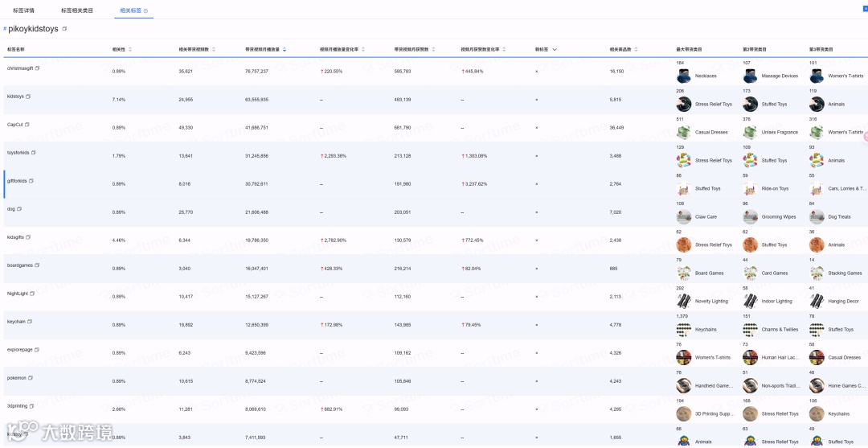Click Novelty Lighting thumbnail in NightLight row

[684, 302]
